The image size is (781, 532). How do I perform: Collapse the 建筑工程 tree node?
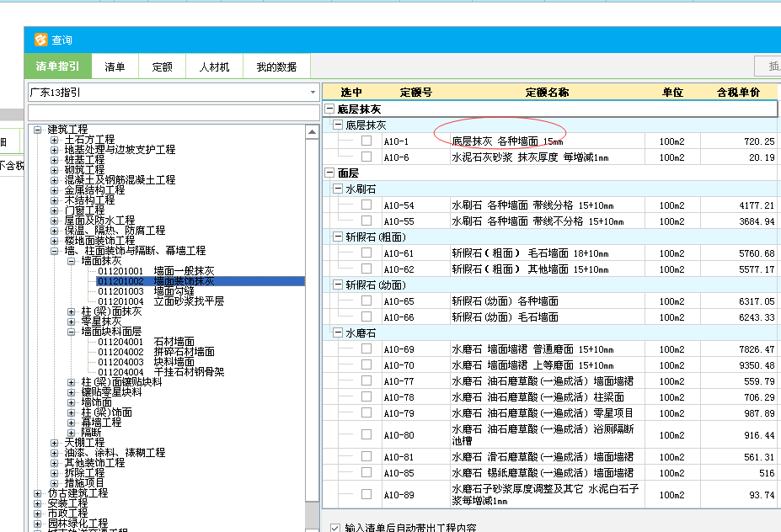[37, 130]
